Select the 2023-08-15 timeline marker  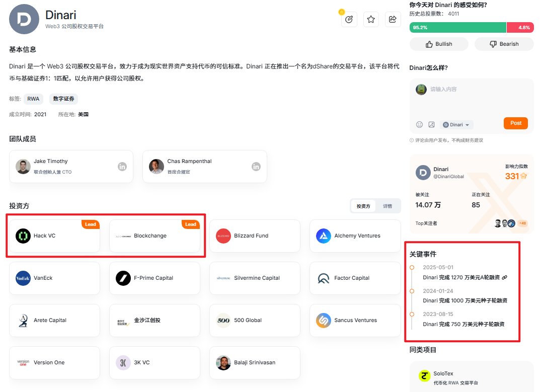412,314
